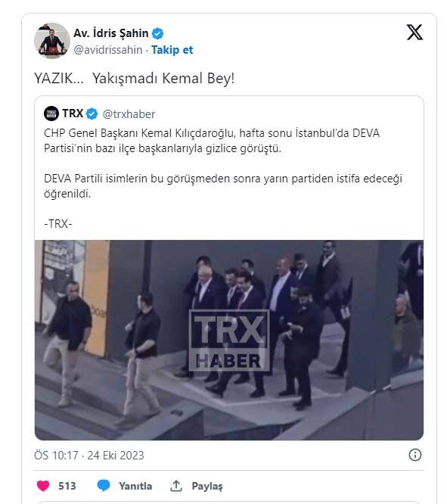Click the red heart like icon
Image resolution: width=447 pixels, height=504 pixels.
pos(43,486)
